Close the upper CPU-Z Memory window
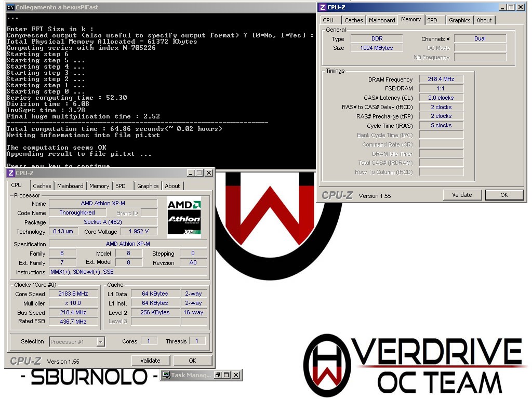Image resolution: width=532 pixels, height=399 pixels. tap(521, 7)
